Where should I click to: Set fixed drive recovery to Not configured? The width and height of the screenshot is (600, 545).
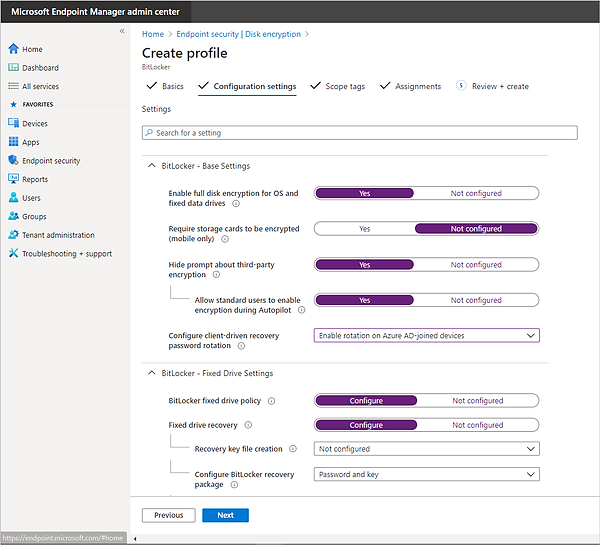477,425
